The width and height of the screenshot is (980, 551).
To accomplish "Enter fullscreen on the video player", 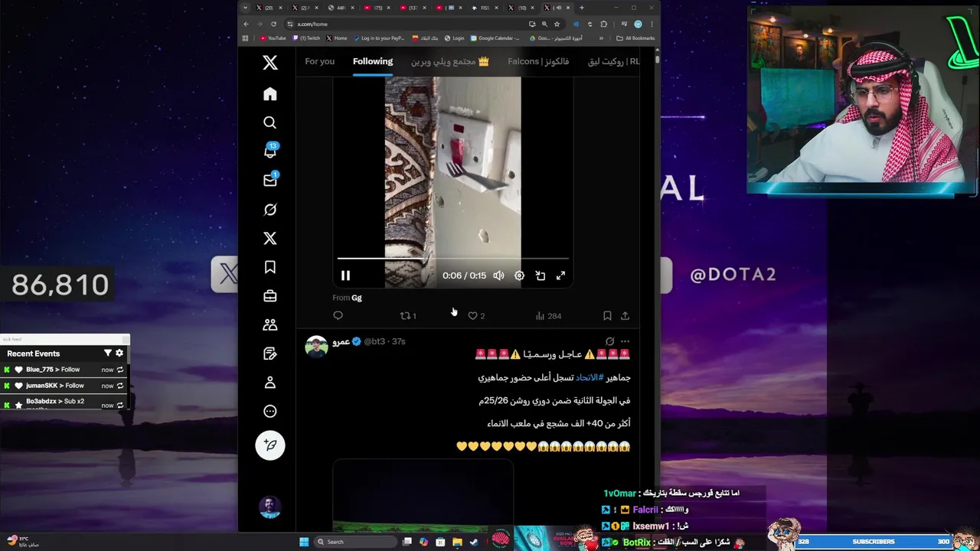I will click(x=560, y=275).
